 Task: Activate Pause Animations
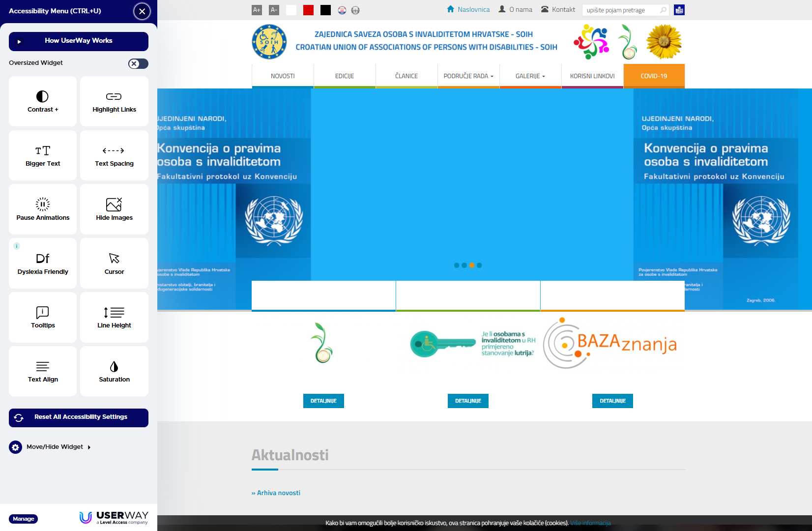(43, 209)
